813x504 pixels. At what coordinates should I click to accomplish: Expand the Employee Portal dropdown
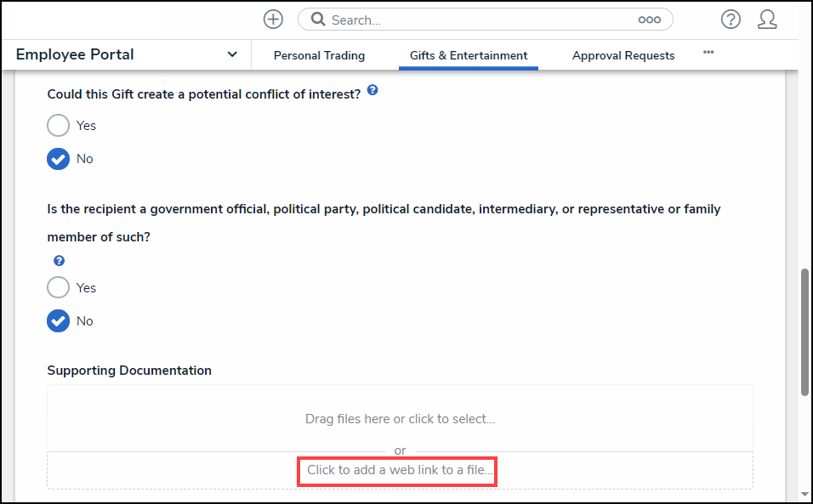coord(232,54)
